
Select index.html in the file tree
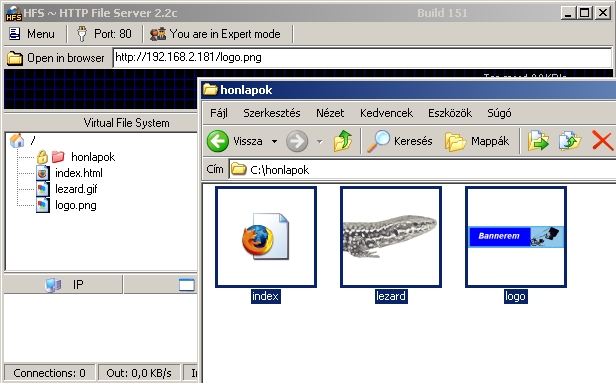79,173
